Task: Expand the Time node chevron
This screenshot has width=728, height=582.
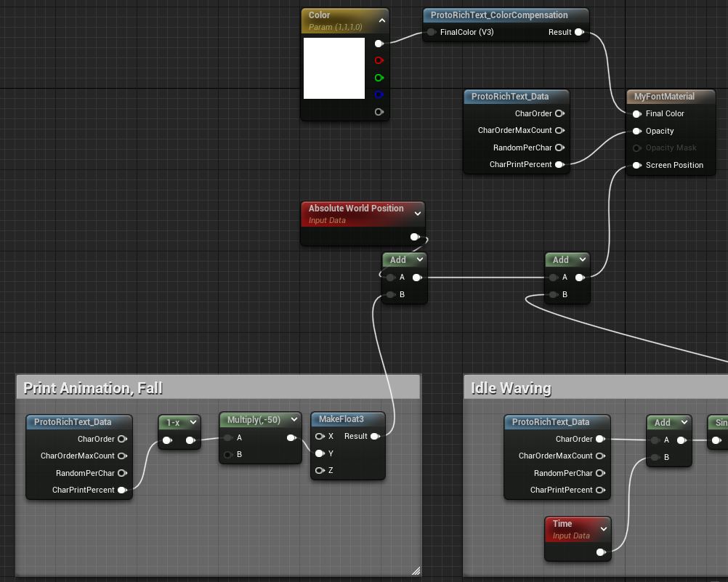Action: click(602, 529)
